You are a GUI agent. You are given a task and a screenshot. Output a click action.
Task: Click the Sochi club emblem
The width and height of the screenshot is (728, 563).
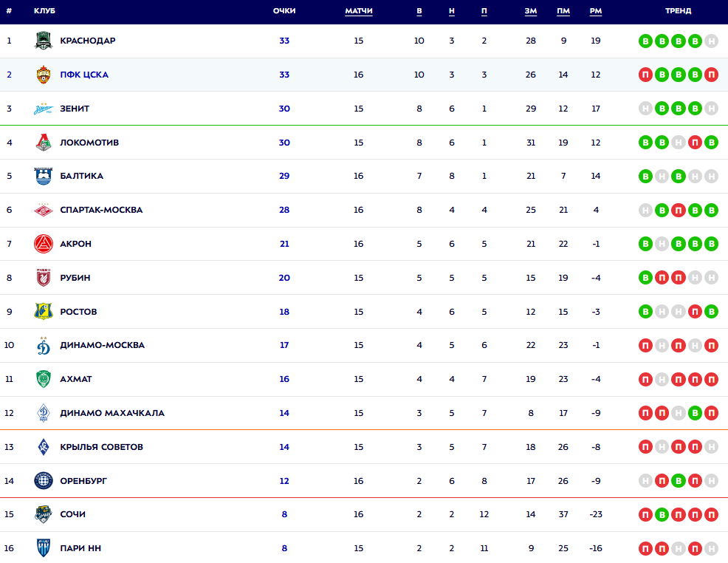point(44,514)
